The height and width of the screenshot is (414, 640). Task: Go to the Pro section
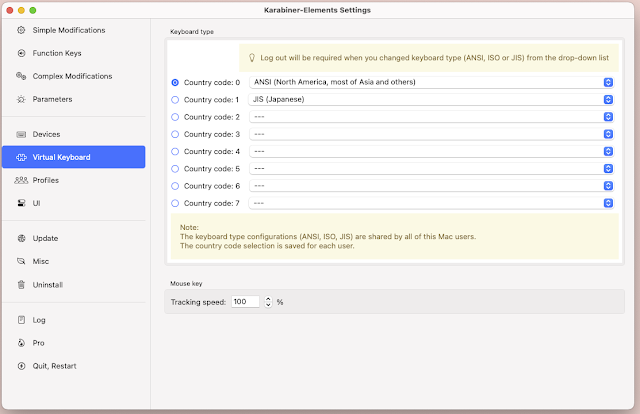[38, 343]
